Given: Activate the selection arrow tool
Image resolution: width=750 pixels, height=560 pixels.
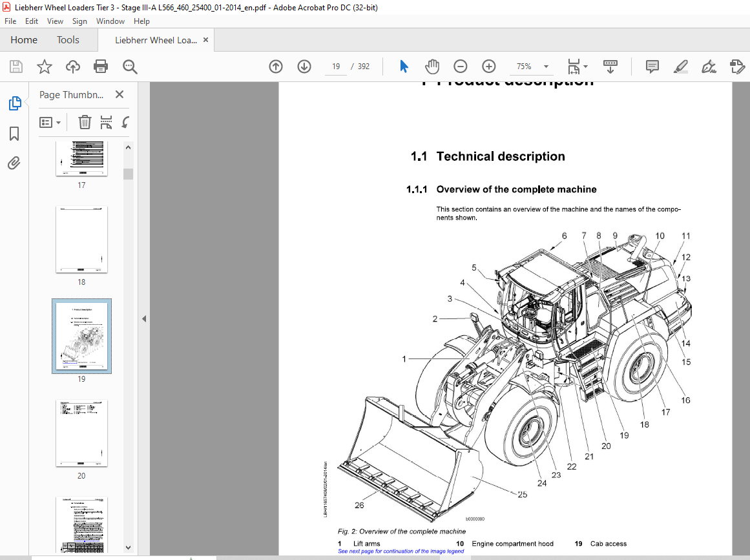Looking at the screenshot, I should 404,67.
